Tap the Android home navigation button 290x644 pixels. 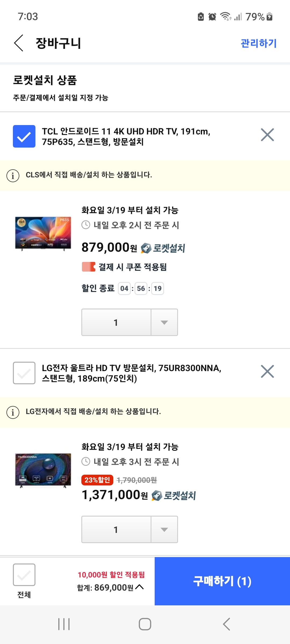(145, 624)
